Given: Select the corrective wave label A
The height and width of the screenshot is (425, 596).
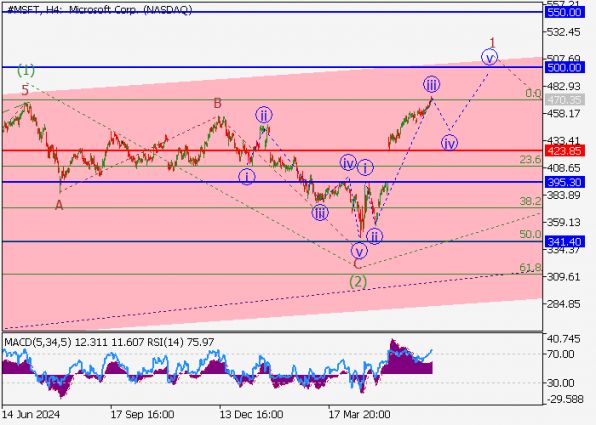Looking at the screenshot, I should click(x=59, y=206).
